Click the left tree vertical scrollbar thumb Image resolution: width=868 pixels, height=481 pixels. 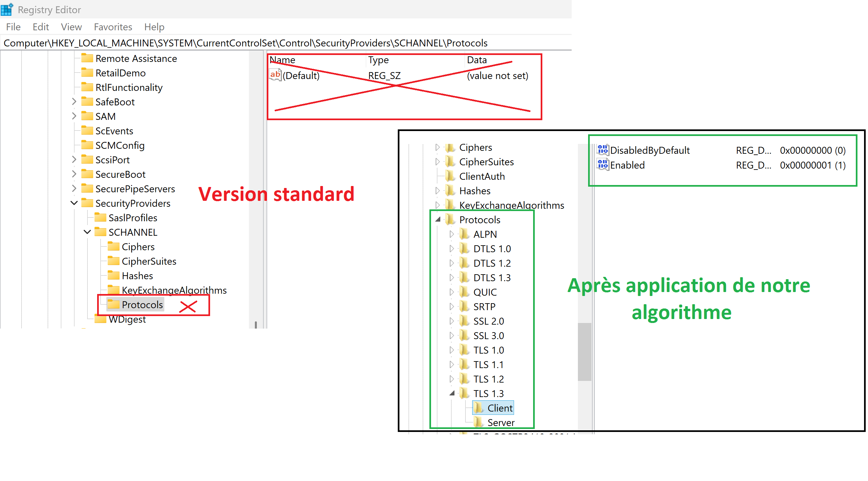[256, 325]
